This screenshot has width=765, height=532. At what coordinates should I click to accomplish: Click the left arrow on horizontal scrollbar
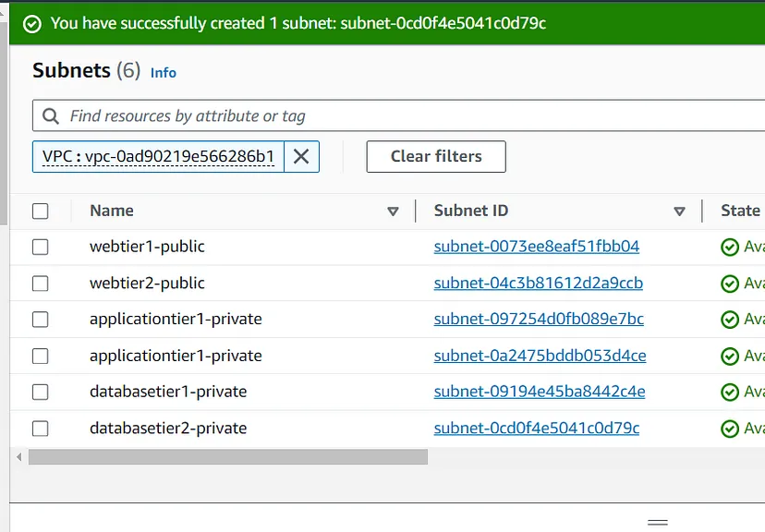[x=18, y=457]
